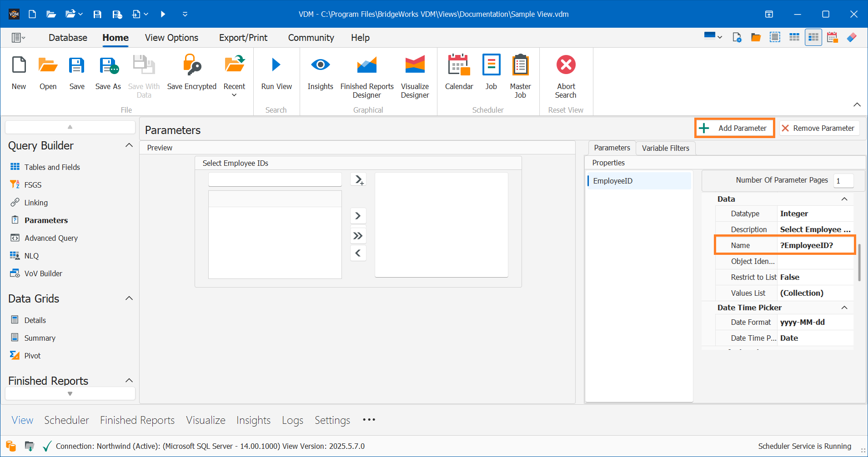Switch to the Scheduler tab at bottom
This screenshot has width=868, height=457.
[66, 420]
